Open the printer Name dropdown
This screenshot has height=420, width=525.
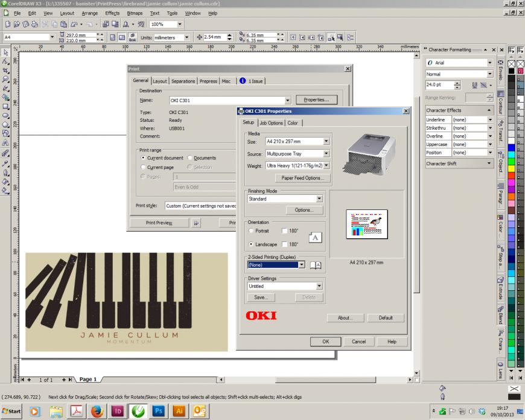(x=288, y=100)
